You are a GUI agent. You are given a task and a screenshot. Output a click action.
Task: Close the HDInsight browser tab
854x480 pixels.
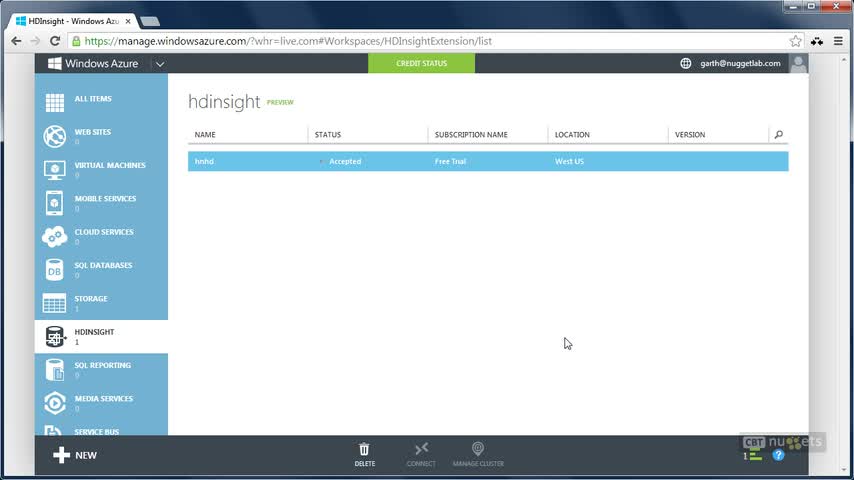(128, 21)
